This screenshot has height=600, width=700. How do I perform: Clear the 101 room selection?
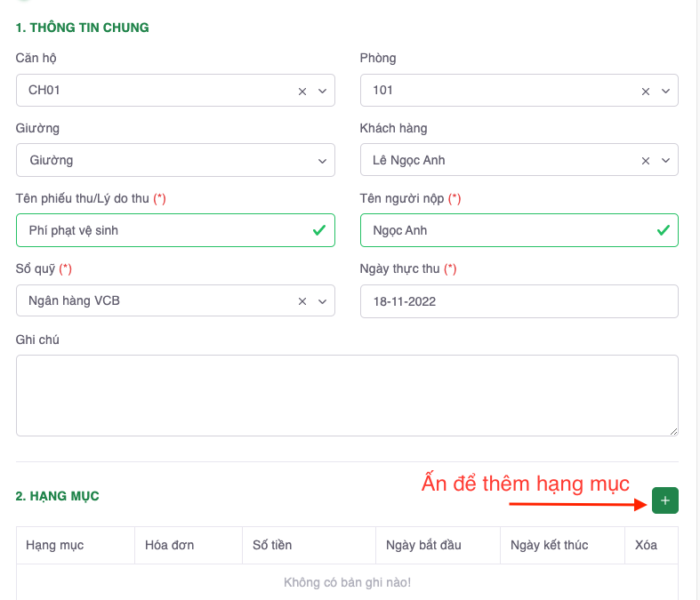(646, 91)
